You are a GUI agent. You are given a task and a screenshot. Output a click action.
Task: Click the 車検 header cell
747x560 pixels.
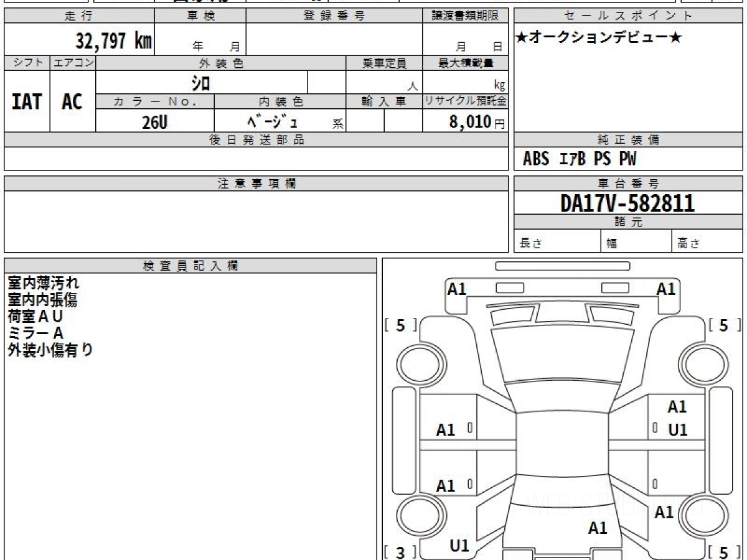click(x=200, y=16)
